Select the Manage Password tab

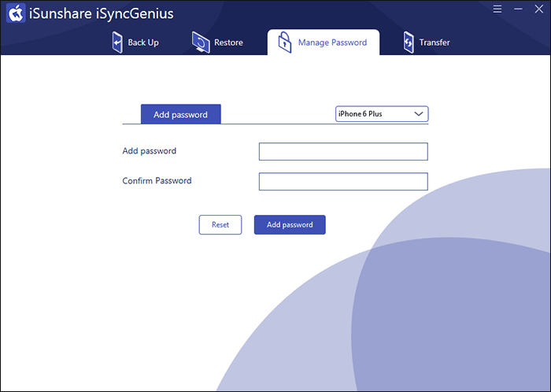(x=324, y=43)
